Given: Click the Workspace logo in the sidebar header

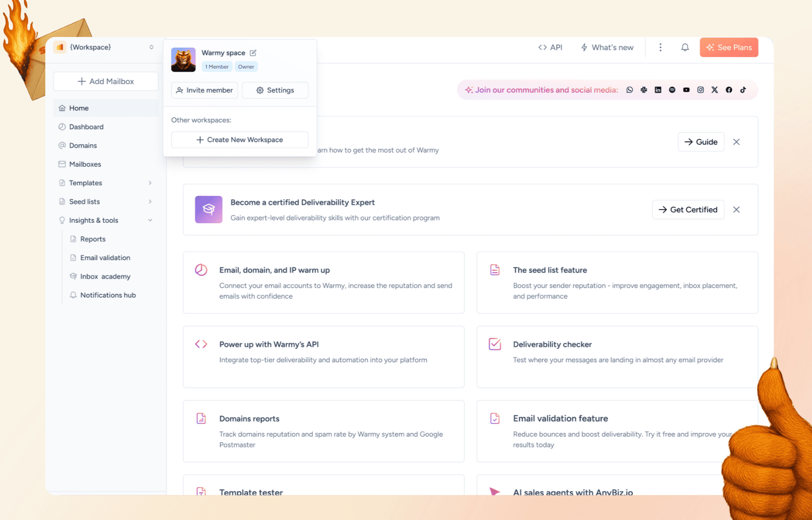Looking at the screenshot, I should pos(60,47).
